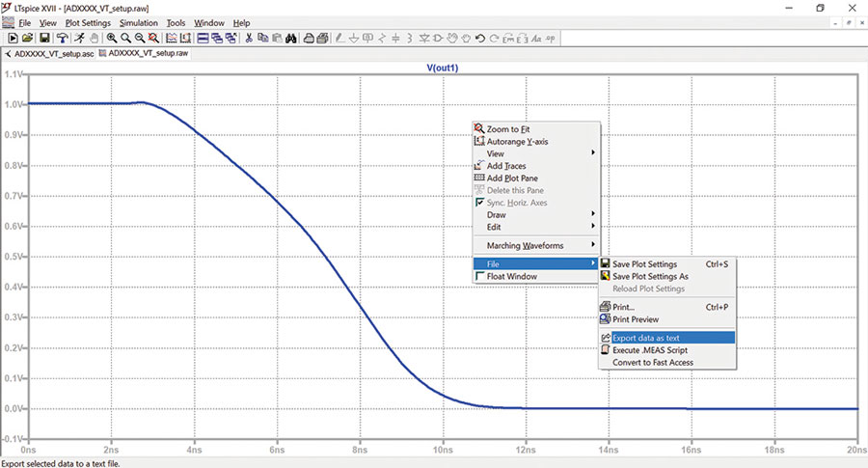Switch to ADXXXX_VT_setup.asc tab

(49, 54)
